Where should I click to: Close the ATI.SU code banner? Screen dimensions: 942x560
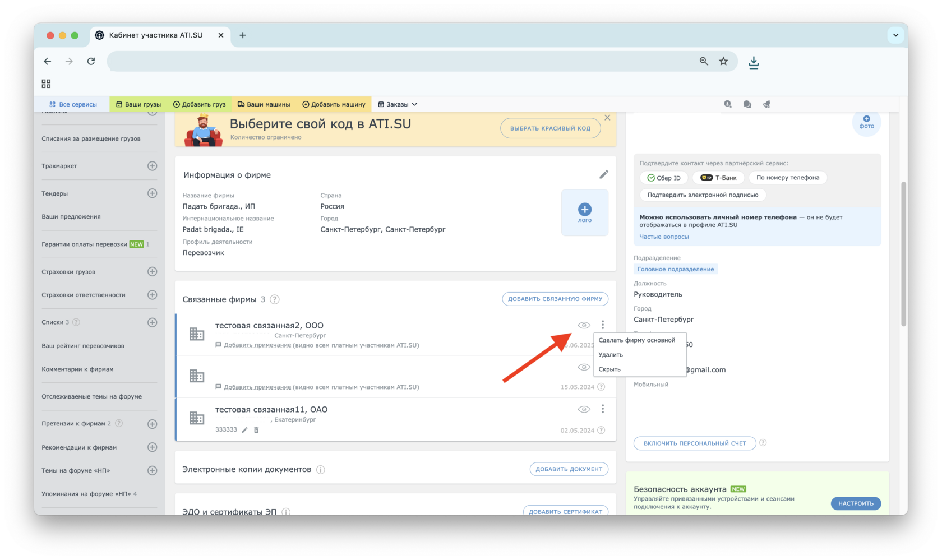click(x=607, y=118)
